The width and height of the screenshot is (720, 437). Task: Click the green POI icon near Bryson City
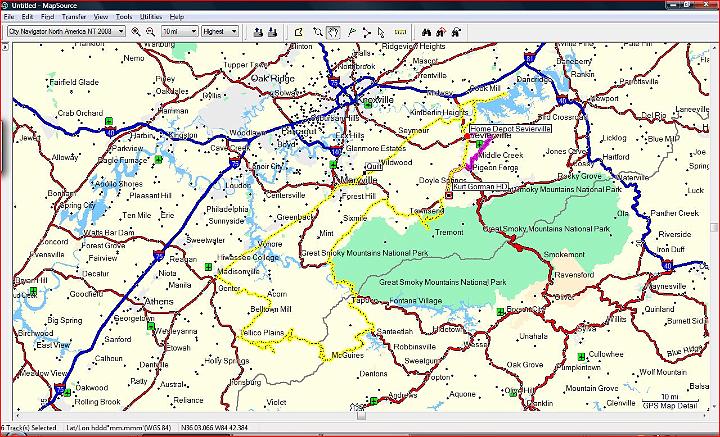coord(500,312)
